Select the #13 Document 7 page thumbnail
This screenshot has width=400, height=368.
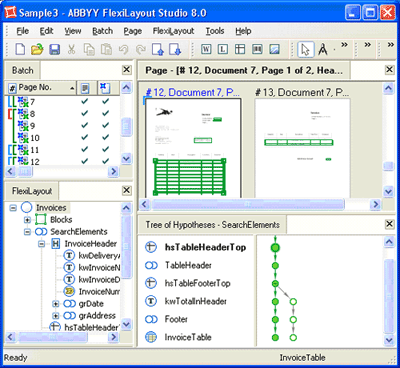click(x=302, y=148)
